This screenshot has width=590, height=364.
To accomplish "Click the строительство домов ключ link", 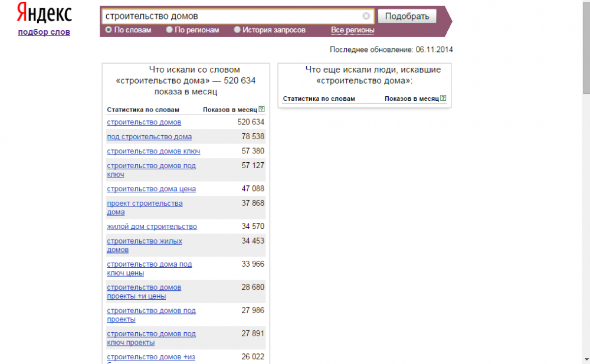I will click(153, 152).
